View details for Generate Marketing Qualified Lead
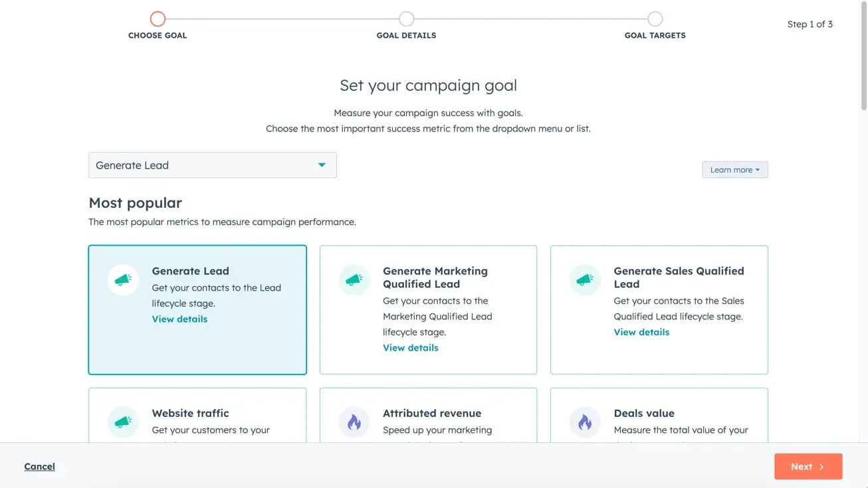The width and height of the screenshot is (868, 488). coord(411,348)
